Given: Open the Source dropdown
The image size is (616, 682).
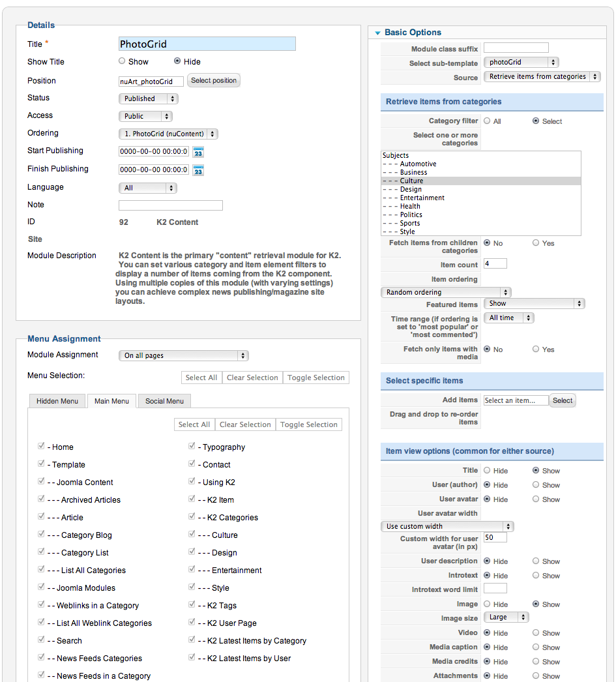Looking at the screenshot, I should pos(542,76).
